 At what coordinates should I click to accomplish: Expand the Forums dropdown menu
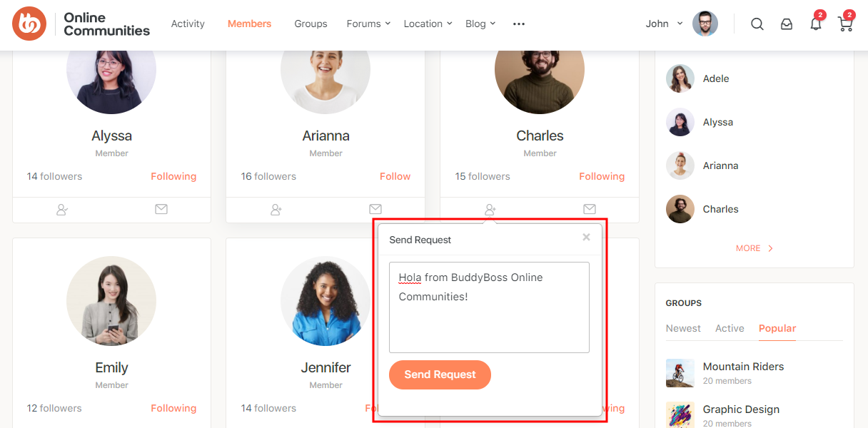click(x=368, y=24)
